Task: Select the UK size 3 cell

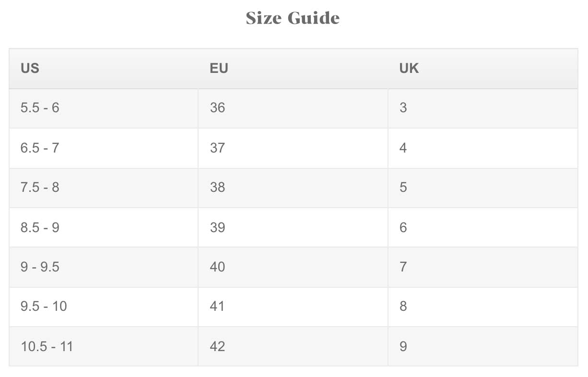Action: click(x=403, y=108)
